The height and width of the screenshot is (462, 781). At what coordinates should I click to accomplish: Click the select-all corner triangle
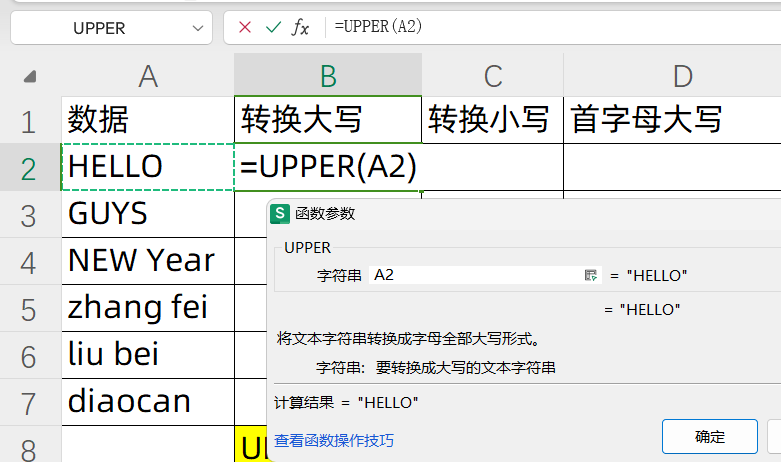(30, 77)
